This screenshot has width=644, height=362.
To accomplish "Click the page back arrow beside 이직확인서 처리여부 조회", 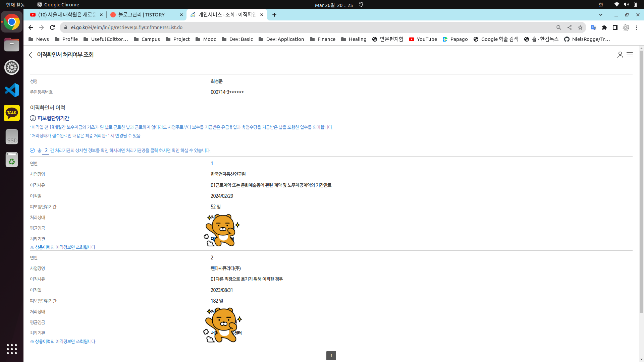I will 31,55.
